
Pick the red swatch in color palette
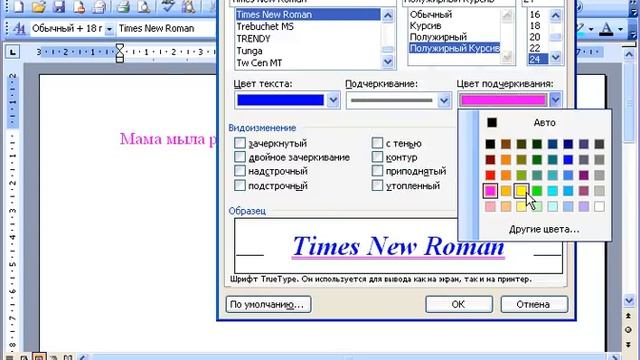(490, 175)
